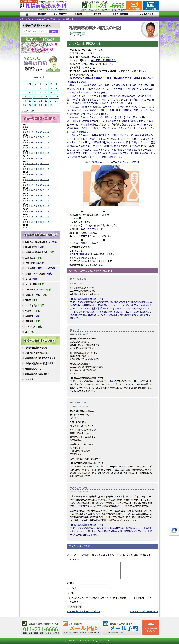179x644 pixels.
Task: Open the blue メール予約 calendar button in the header
Action: [x=151, y=5]
